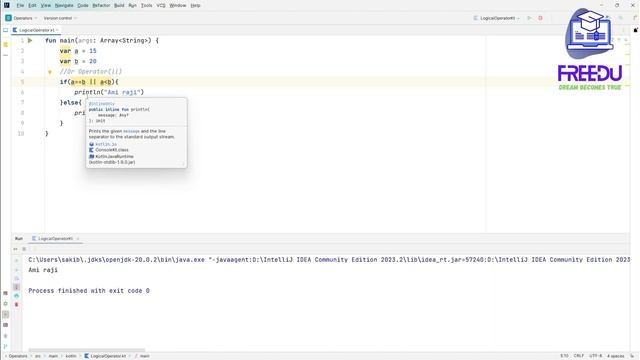Open the Tools menu
640x360 pixels.
pos(147,5)
